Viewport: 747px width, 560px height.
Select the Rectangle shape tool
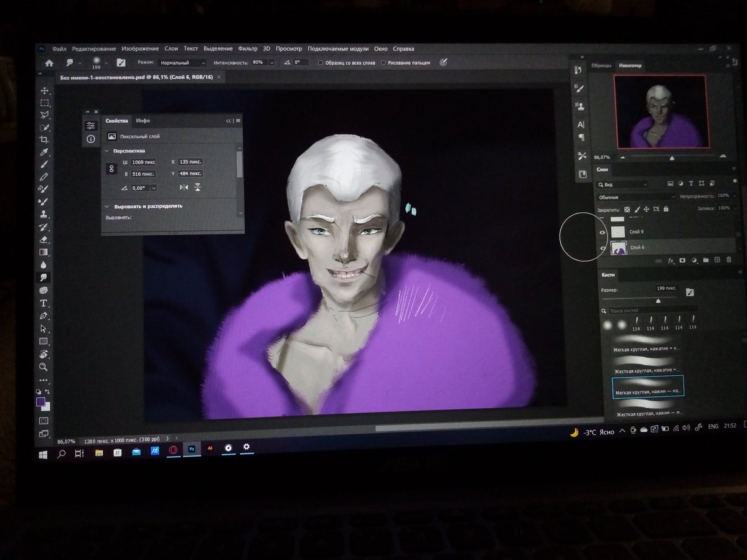click(44, 341)
